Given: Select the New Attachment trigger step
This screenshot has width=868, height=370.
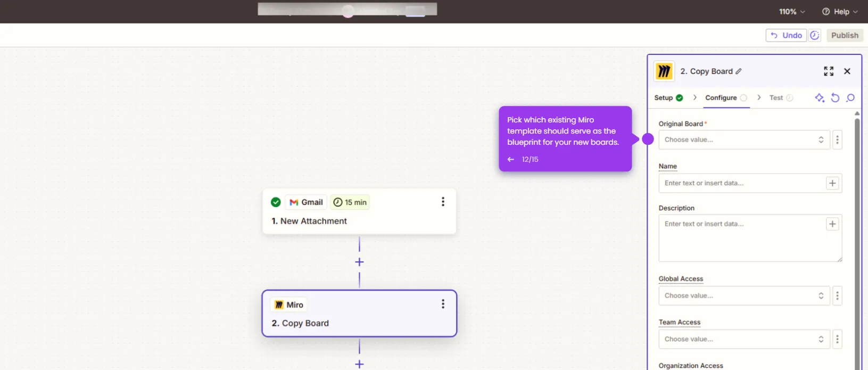Looking at the screenshot, I should coord(359,211).
